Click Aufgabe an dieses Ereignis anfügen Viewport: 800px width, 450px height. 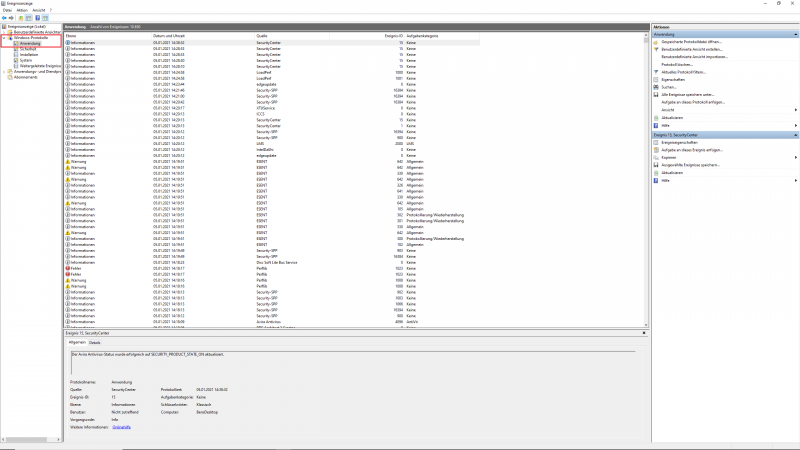pyautogui.click(x=692, y=150)
